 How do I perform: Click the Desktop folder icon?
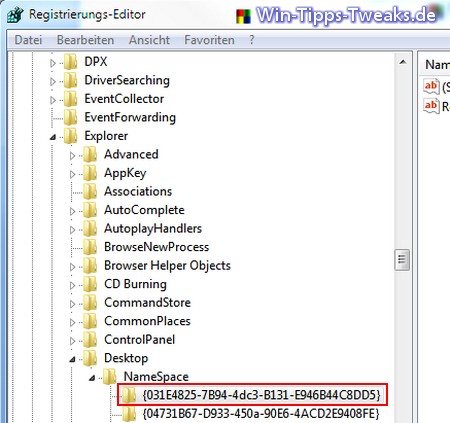90,358
